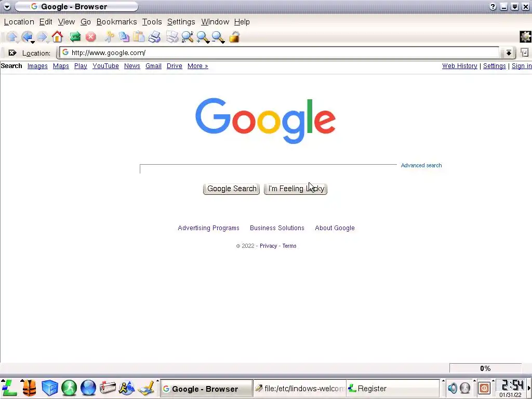
Task: Stop loading with the red X icon
Action: point(90,37)
